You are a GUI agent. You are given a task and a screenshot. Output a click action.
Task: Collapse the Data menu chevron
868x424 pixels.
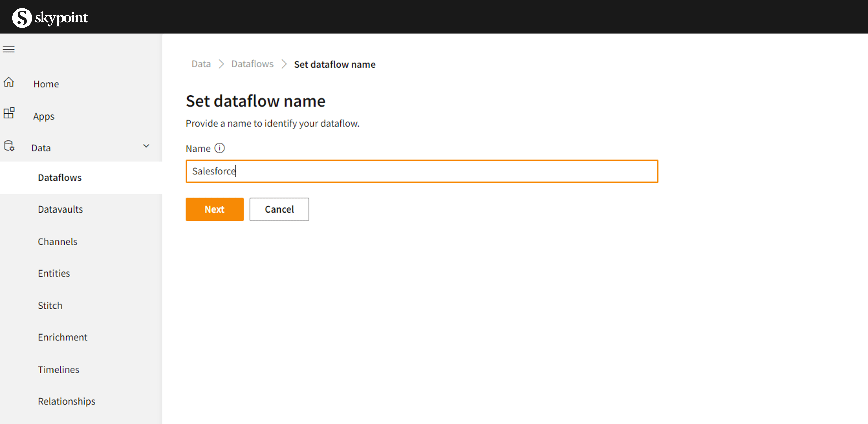coord(146,146)
